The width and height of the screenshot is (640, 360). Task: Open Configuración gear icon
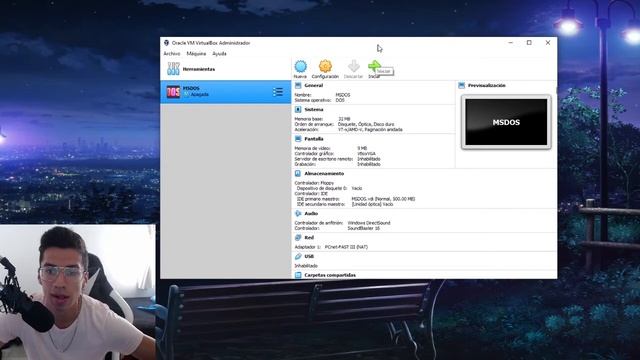[x=325, y=66]
